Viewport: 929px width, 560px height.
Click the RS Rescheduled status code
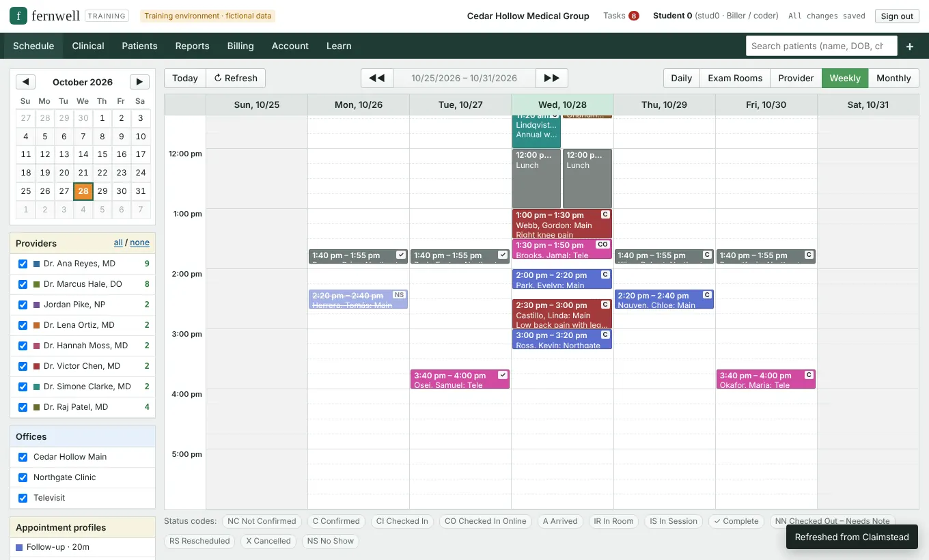point(199,541)
